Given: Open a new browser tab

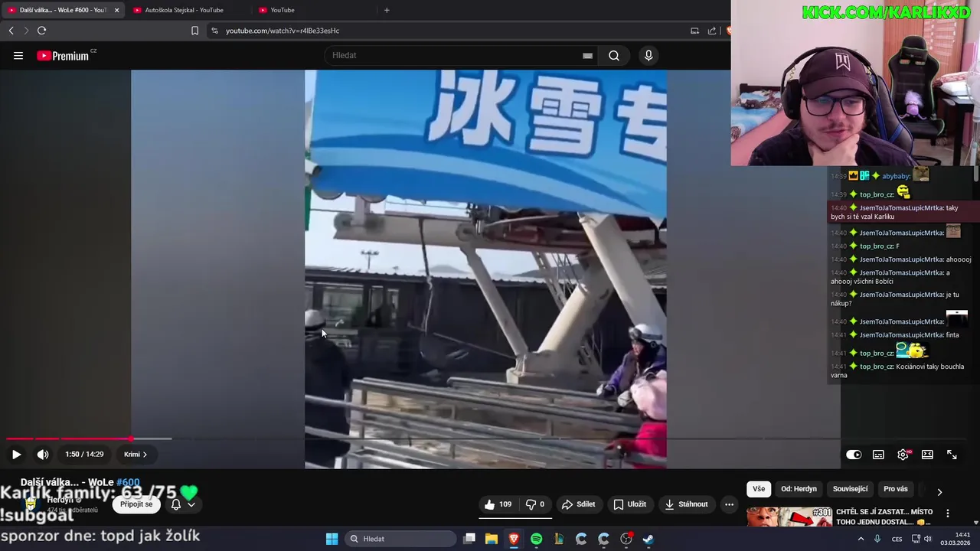Looking at the screenshot, I should (x=387, y=10).
